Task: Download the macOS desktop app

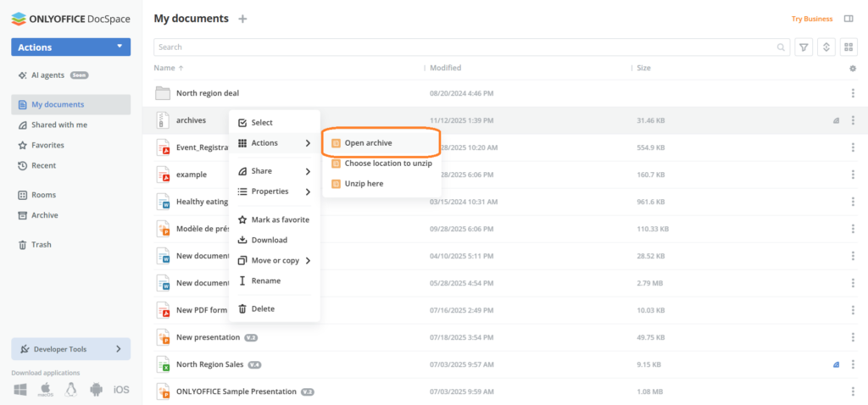Action: [x=45, y=390]
